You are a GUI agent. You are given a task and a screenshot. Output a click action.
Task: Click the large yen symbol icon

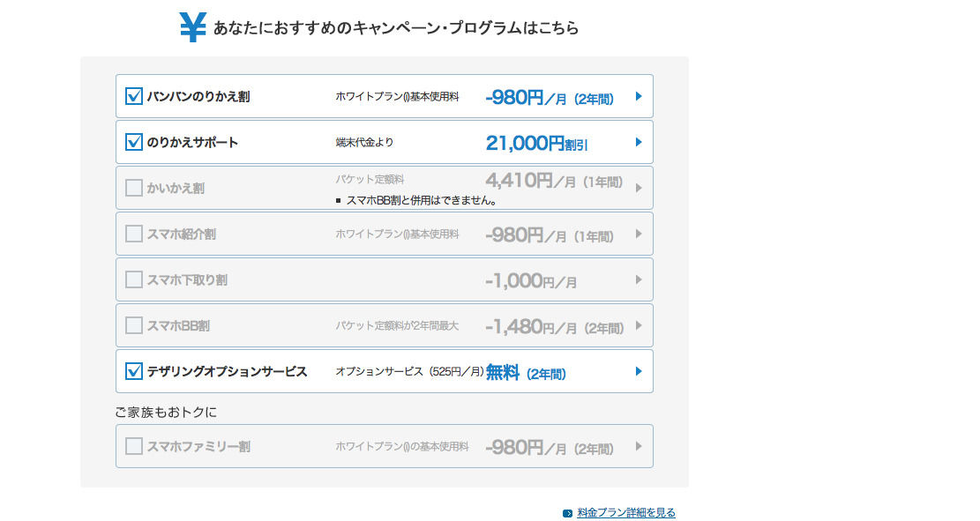(x=192, y=27)
